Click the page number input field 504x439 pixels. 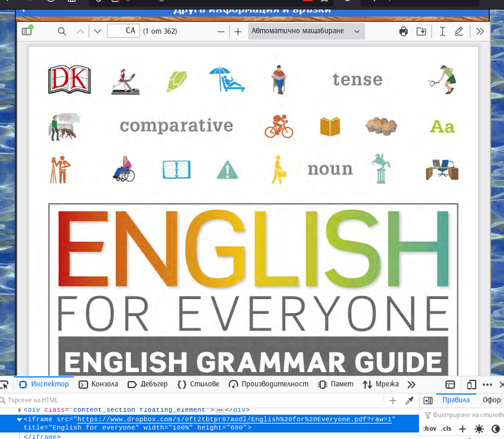click(x=123, y=31)
